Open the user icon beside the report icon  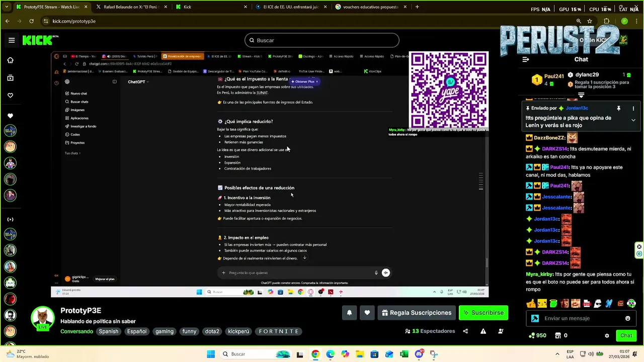pos(501,331)
